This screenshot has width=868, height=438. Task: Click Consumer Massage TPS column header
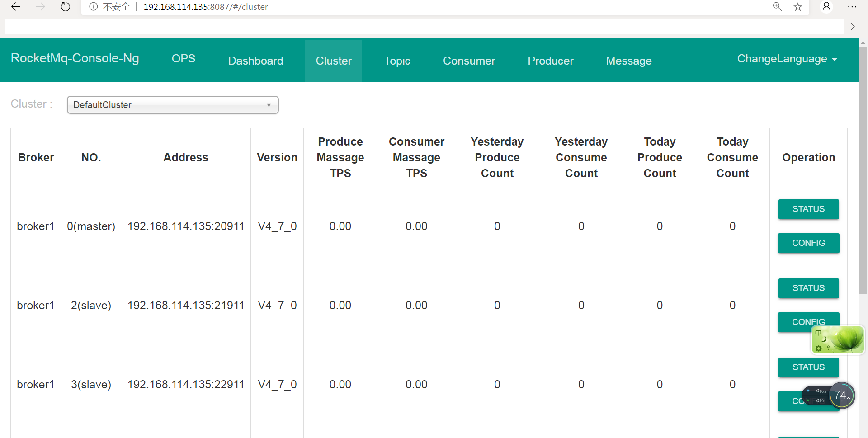pos(416,157)
